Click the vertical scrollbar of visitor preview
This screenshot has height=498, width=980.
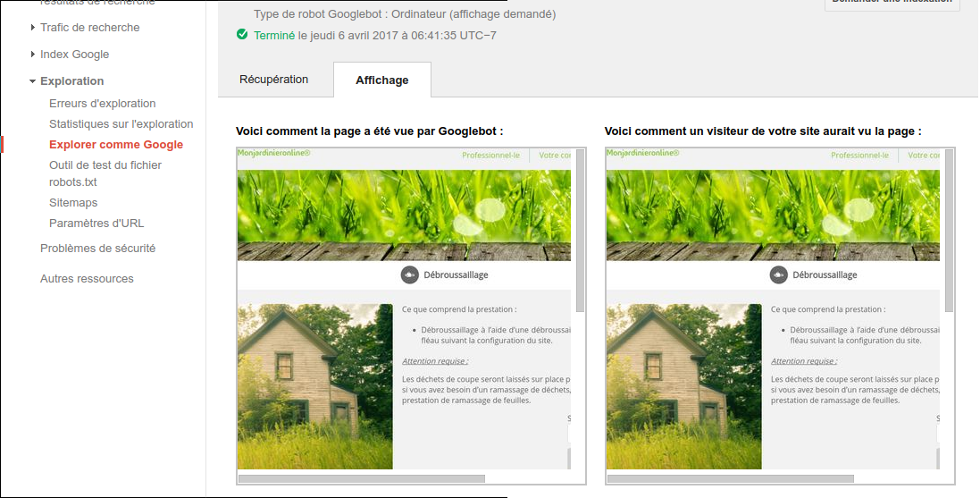tap(949, 231)
